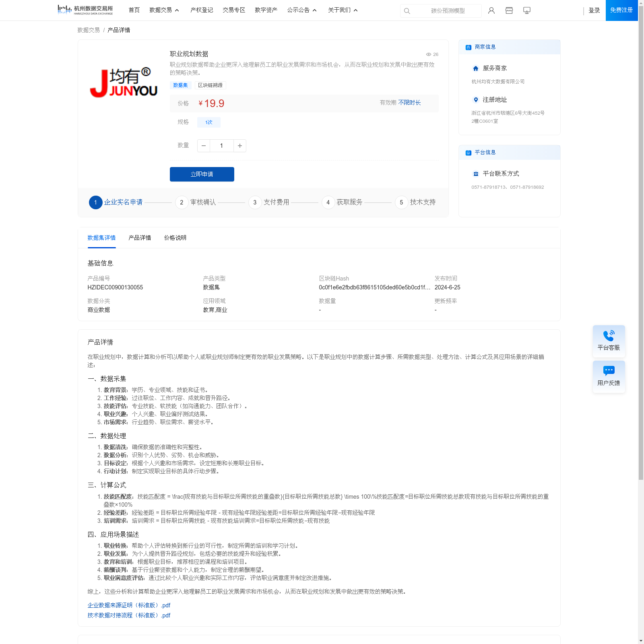644x644 pixels.
Task: Click step 1 企业实名申请
Action: point(116,202)
